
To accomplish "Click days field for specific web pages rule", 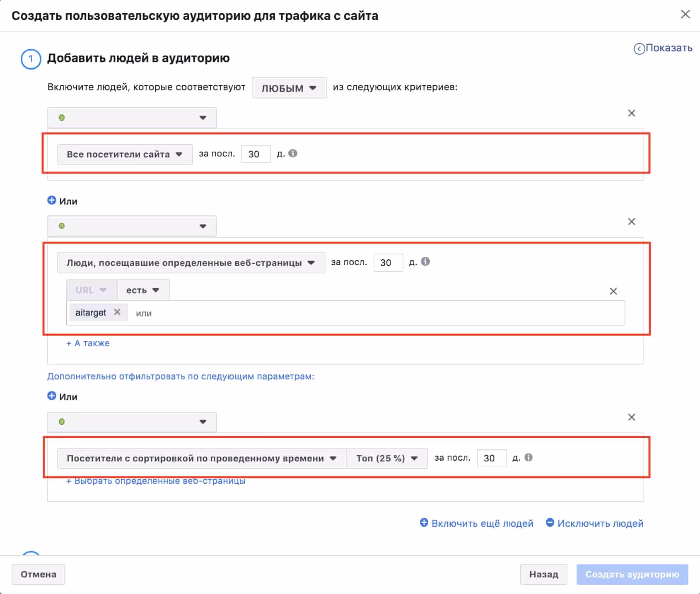I will pyautogui.click(x=388, y=263).
